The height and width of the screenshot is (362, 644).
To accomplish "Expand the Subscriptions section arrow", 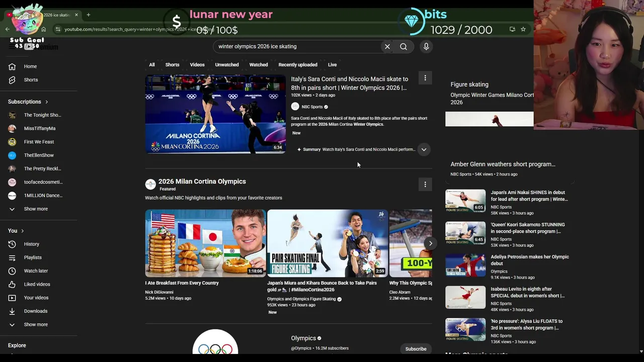I will point(47,102).
